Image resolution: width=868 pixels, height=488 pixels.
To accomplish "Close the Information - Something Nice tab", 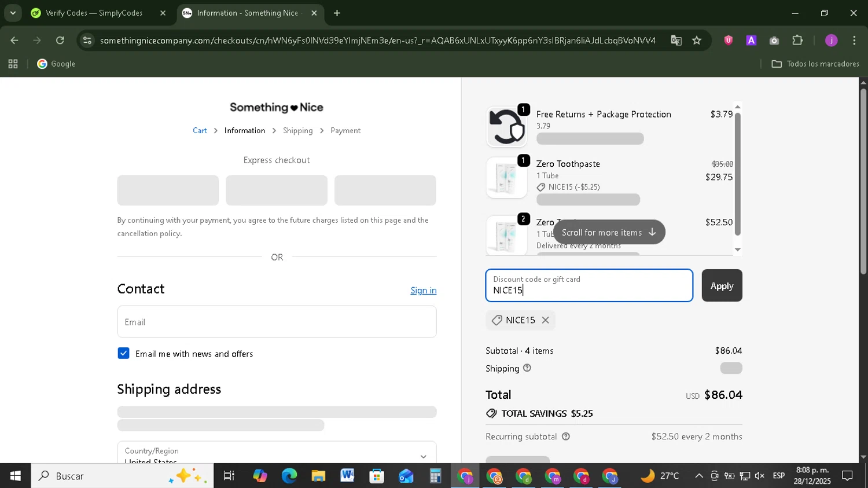I will (x=314, y=13).
